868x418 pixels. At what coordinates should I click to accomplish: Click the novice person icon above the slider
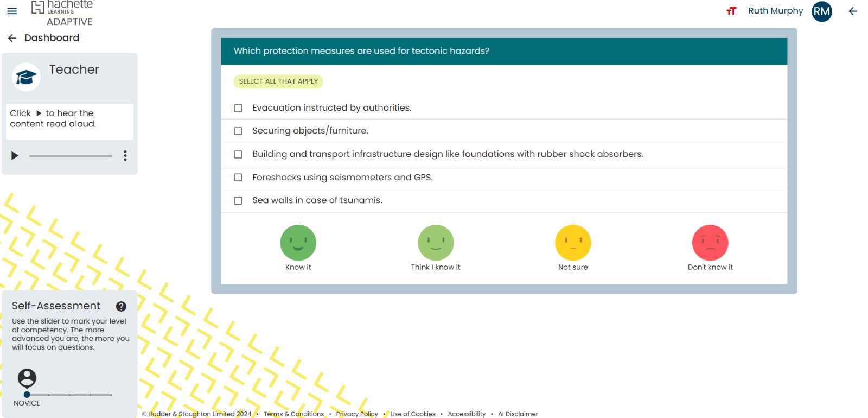click(27, 378)
